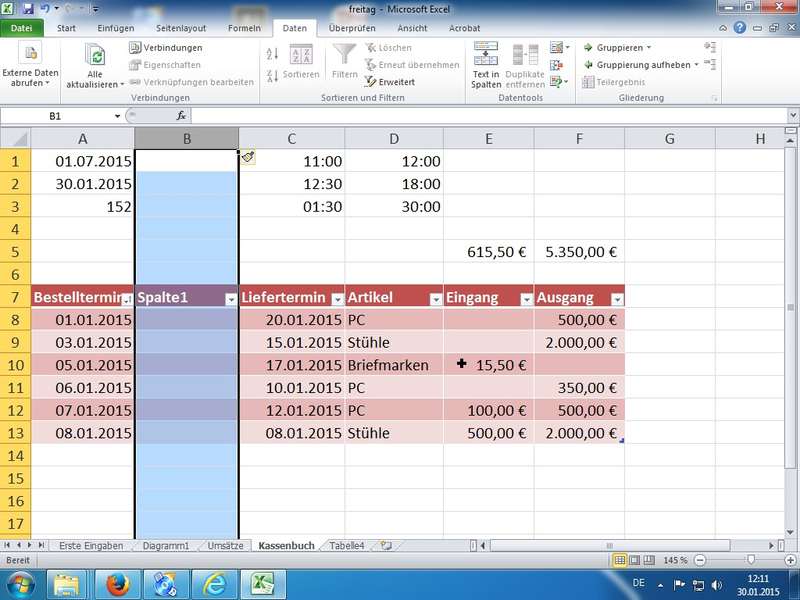This screenshot has width=800, height=600.
Task: Click Externe Daten abrufen icon
Action: pos(30,54)
